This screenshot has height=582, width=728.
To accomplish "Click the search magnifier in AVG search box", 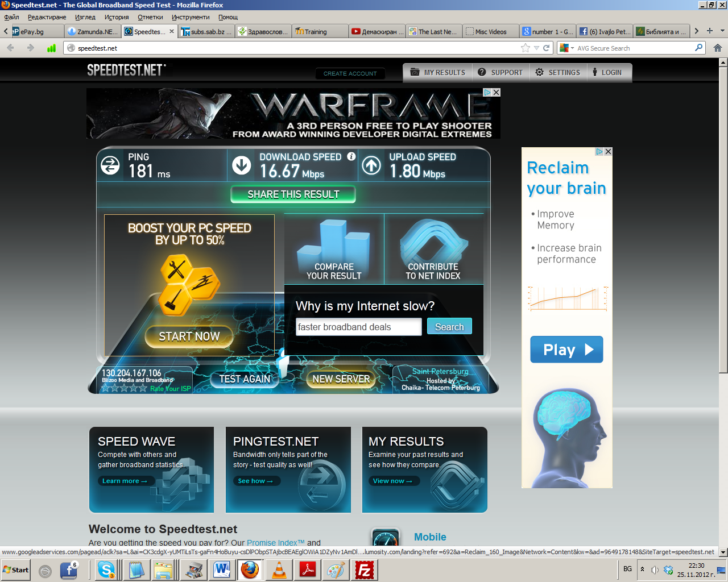I will pos(699,48).
